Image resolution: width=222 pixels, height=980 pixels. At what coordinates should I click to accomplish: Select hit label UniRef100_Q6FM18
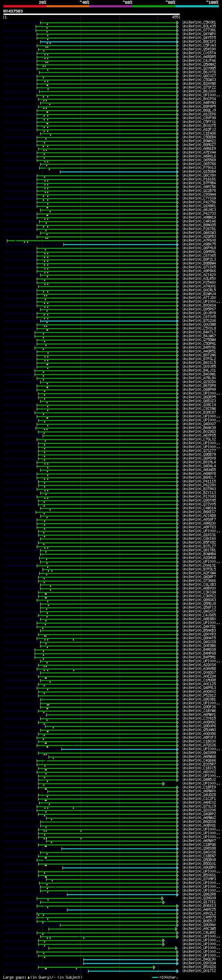(x=199, y=248)
